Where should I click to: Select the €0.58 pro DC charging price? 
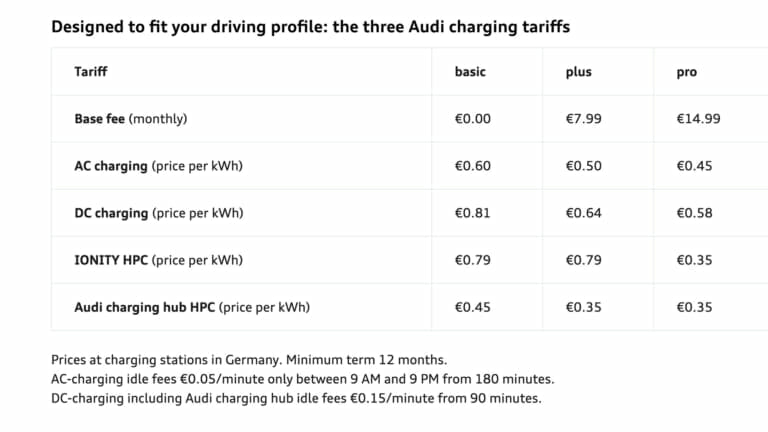(694, 213)
